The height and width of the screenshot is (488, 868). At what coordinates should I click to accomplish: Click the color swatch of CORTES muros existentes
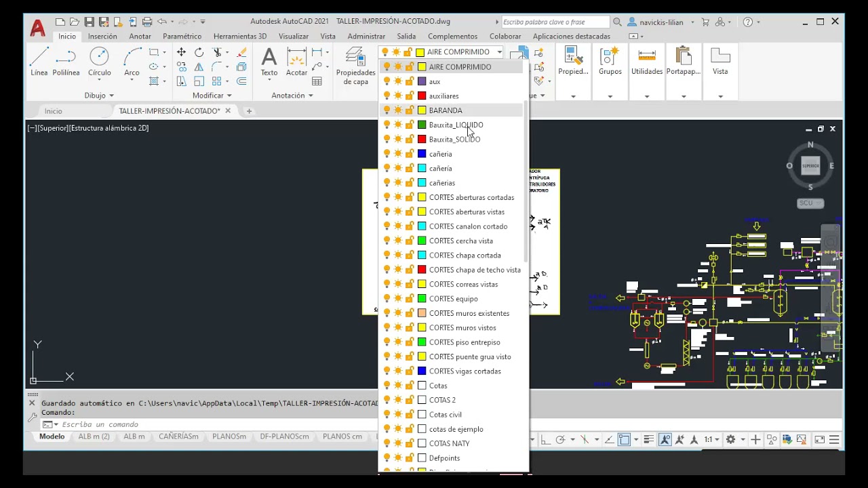point(422,313)
